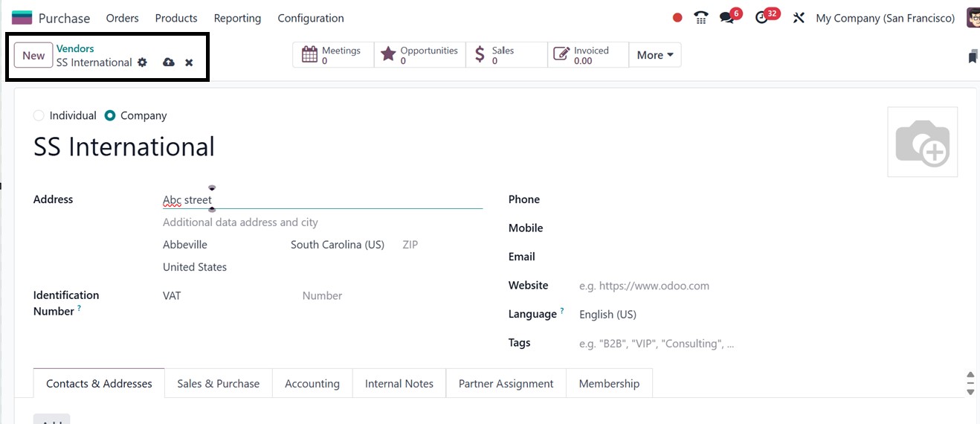Open the Language selection field
Image resolution: width=980 pixels, height=424 pixels.
tap(607, 314)
